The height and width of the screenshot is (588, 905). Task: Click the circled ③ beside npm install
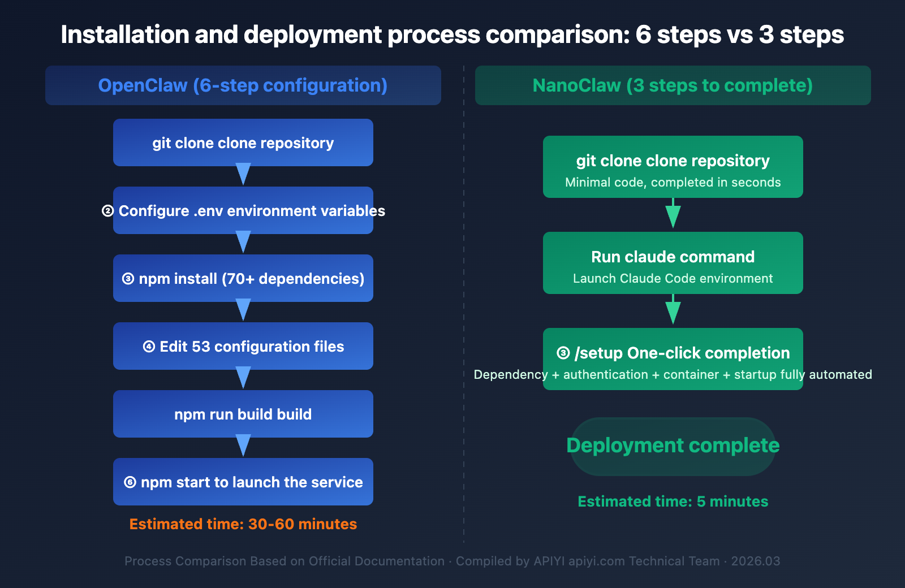[128, 278]
